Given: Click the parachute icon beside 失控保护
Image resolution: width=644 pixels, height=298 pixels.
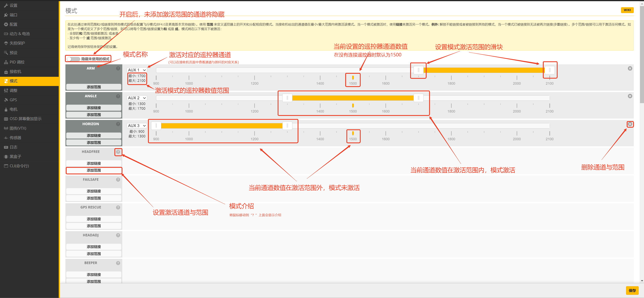Looking at the screenshot, I should point(6,43).
